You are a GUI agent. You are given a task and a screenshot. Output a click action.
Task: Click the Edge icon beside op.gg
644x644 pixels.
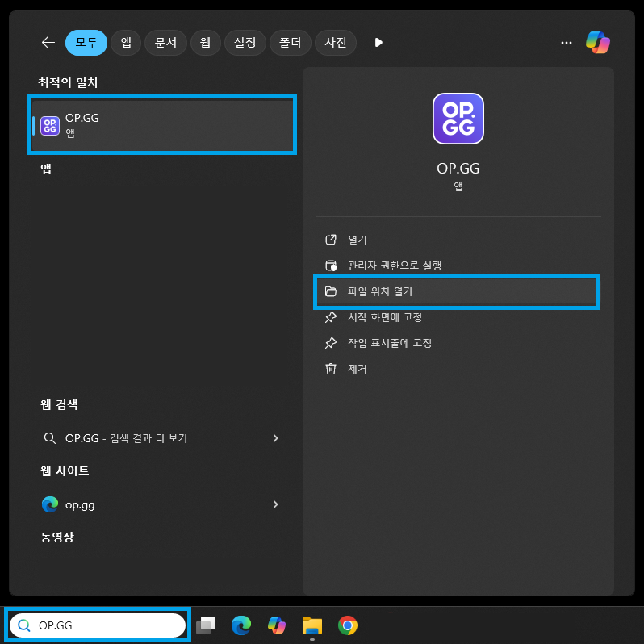pyautogui.click(x=50, y=504)
